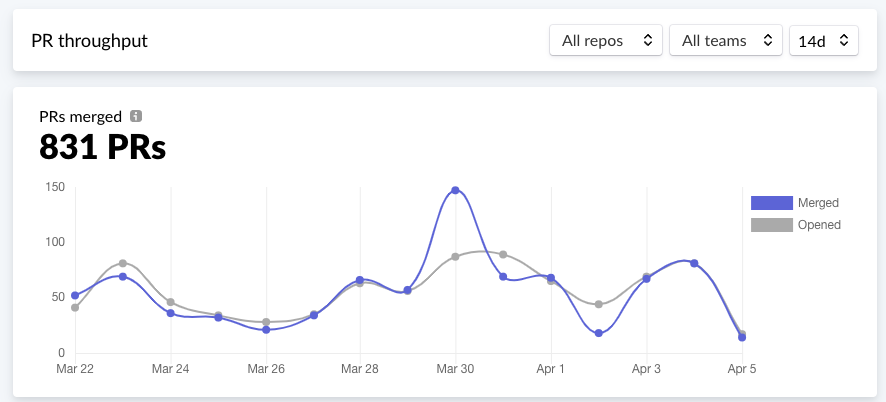Click the Opened data point on Mar 31
This screenshot has height=402, width=886.
(x=503, y=254)
